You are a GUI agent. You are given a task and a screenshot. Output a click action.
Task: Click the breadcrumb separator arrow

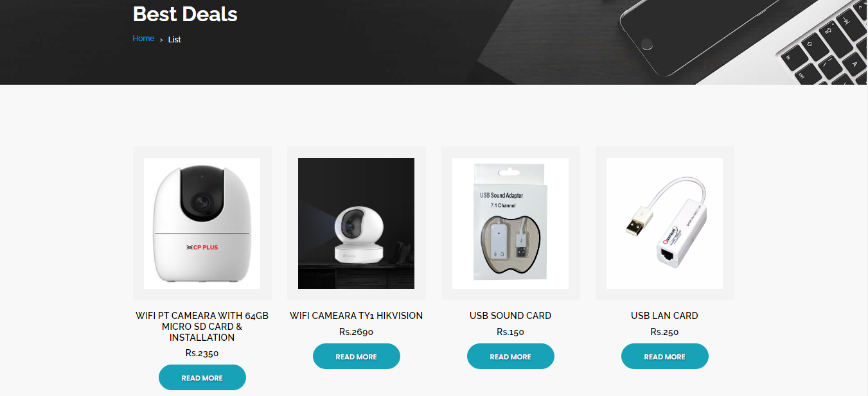click(161, 40)
